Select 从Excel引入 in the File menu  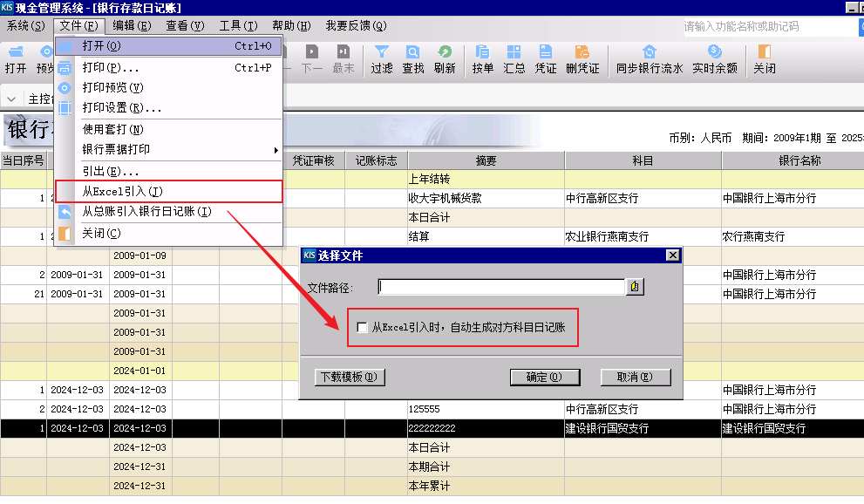[x=123, y=191]
